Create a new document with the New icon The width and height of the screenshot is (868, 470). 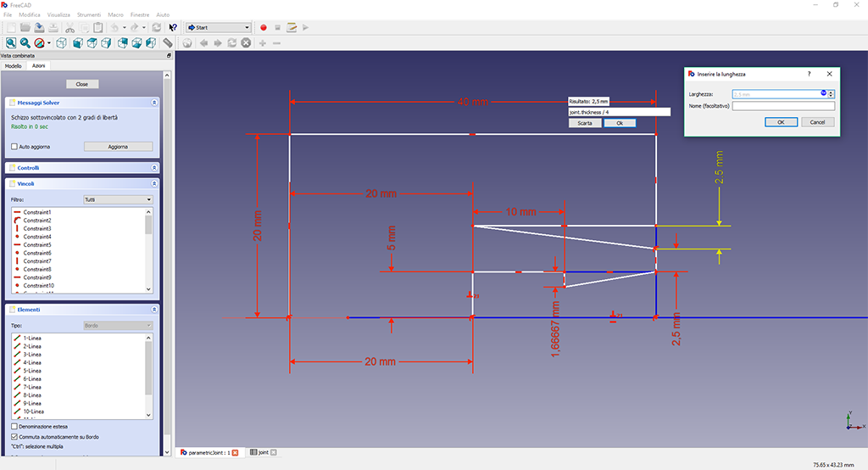click(x=10, y=27)
